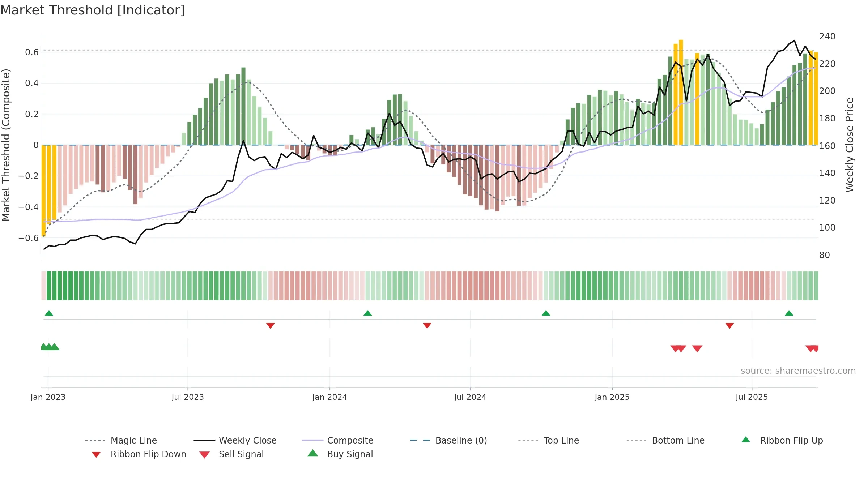Toggle the Sell Signal legend entry
868x488 pixels.
pyautogui.click(x=231, y=454)
